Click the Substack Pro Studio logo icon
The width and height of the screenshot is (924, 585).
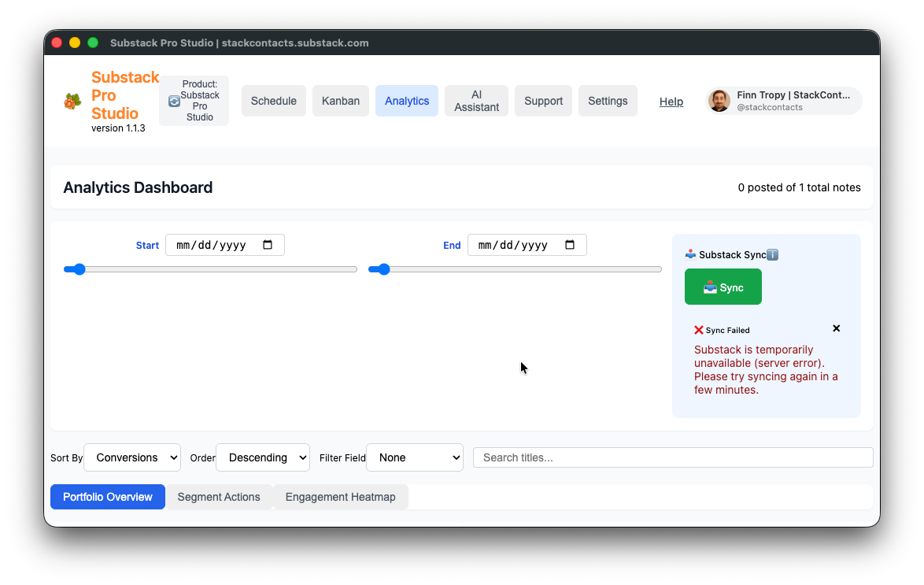pos(72,102)
